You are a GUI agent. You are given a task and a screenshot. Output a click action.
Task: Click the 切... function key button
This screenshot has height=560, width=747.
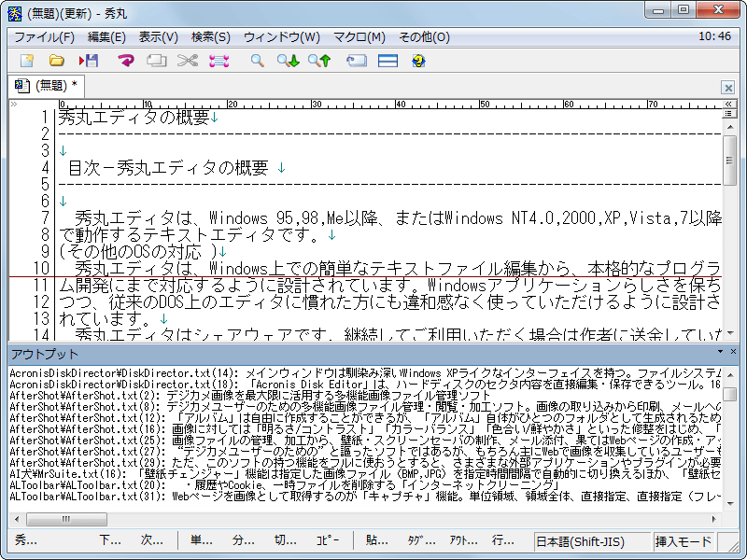286,540
